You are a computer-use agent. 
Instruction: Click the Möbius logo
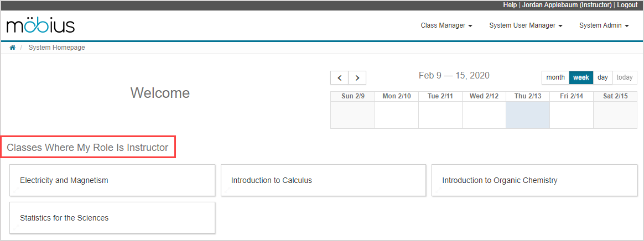(40, 26)
